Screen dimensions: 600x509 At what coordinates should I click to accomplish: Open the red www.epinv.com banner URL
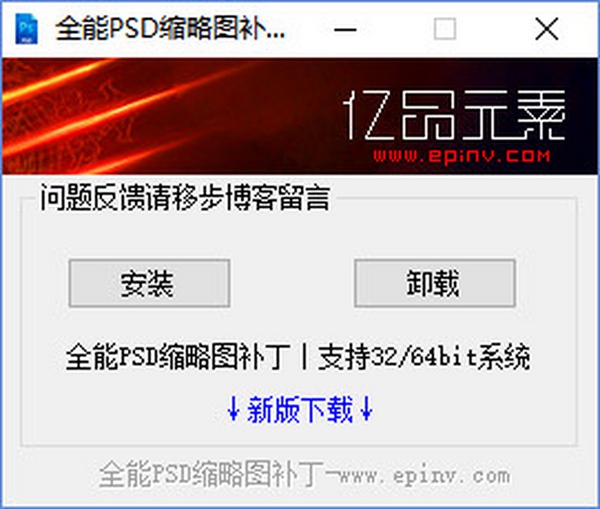[x=462, y=156]
